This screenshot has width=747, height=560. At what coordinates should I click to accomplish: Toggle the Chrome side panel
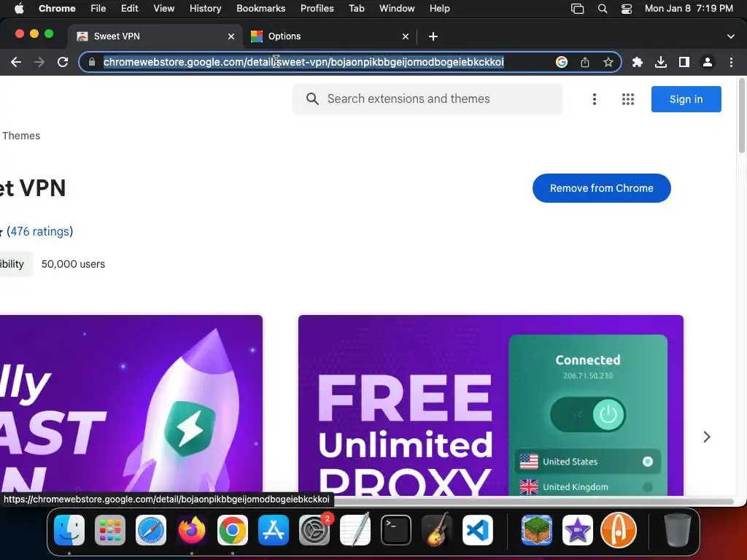tap(684, 62)
